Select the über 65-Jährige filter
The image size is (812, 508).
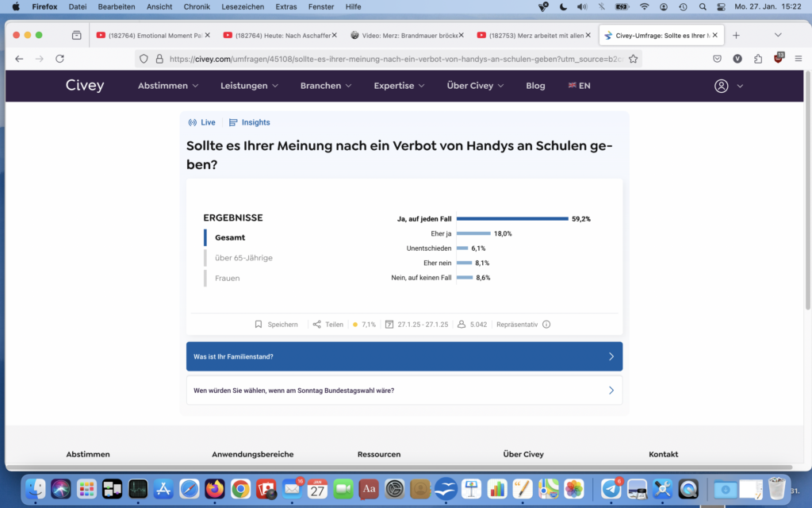point(243,258)
